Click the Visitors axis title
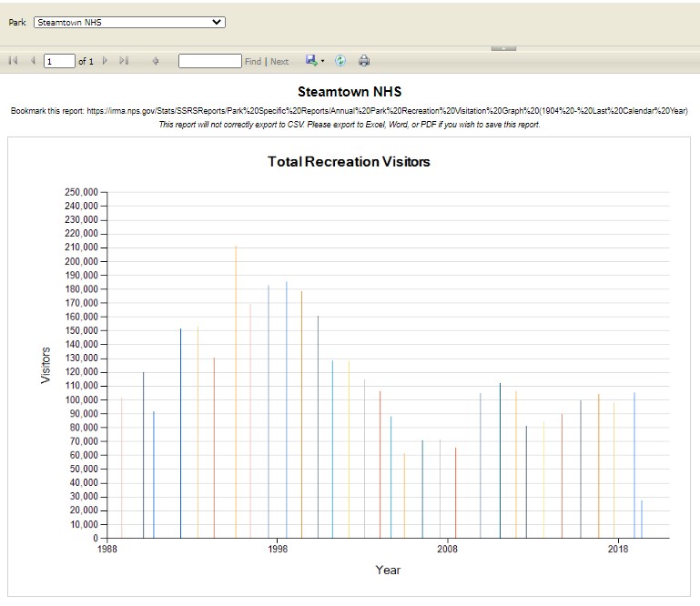Screen dimensions: 700x606 coord(46,365)
